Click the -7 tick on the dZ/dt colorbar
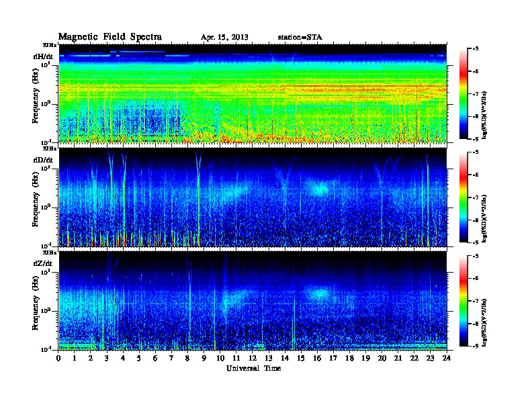Viewport: 532px width, 411px height. point(475,301)
